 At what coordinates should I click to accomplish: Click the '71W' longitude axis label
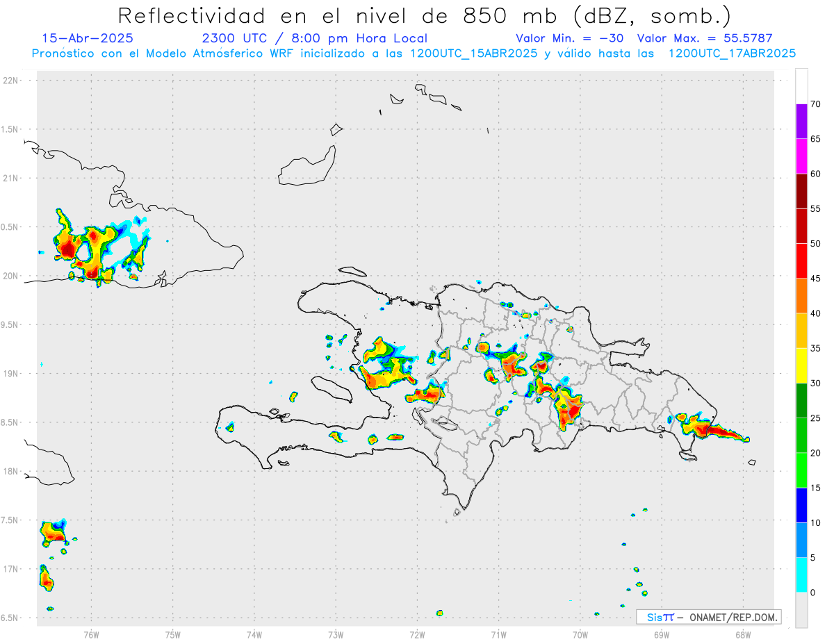(498, 634)
